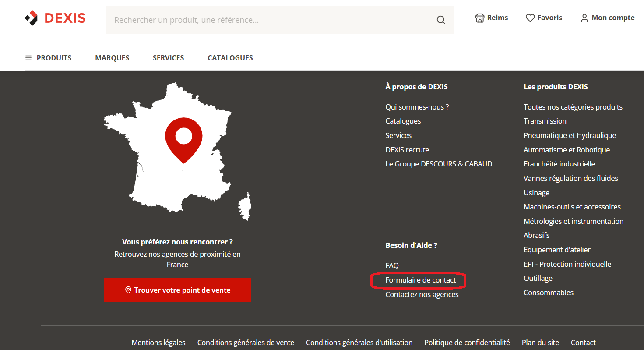This screenshot has height=350, width=644.
Task: Open the Abrasifs category link
Action: [537, 235]
